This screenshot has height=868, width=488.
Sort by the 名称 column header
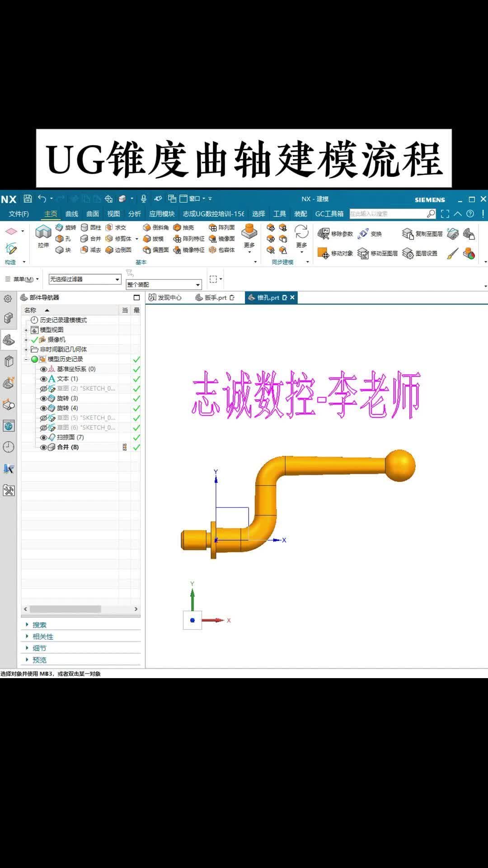click(70, 310)
